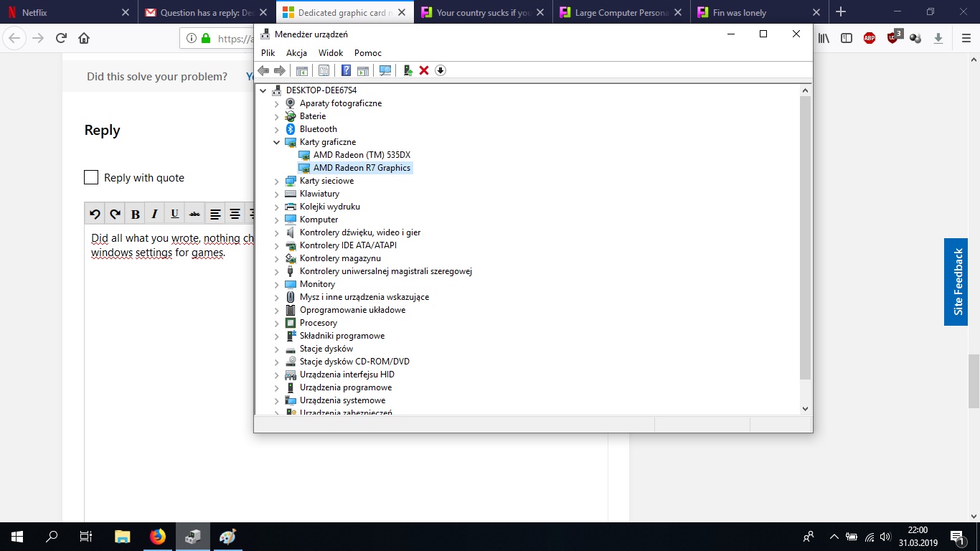This screenshot has height=551, width=980.
Task: Click the red X Uninstall device icon
Action: 424,70
